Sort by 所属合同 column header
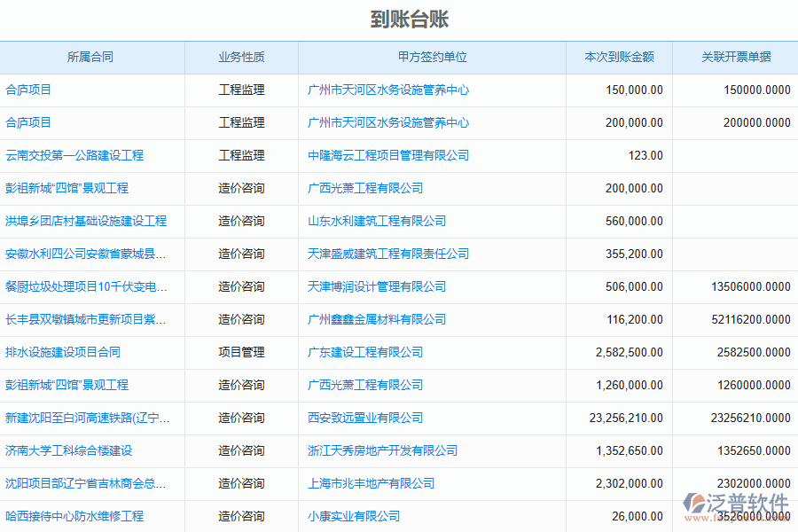This screenshot has width=798, height=532. (90, 57)
